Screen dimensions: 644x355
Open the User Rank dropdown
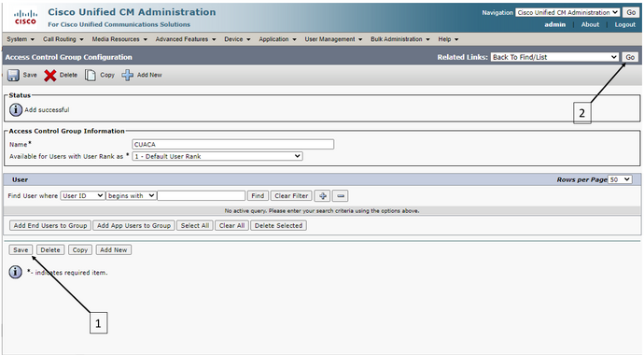[x=217, y=156]
